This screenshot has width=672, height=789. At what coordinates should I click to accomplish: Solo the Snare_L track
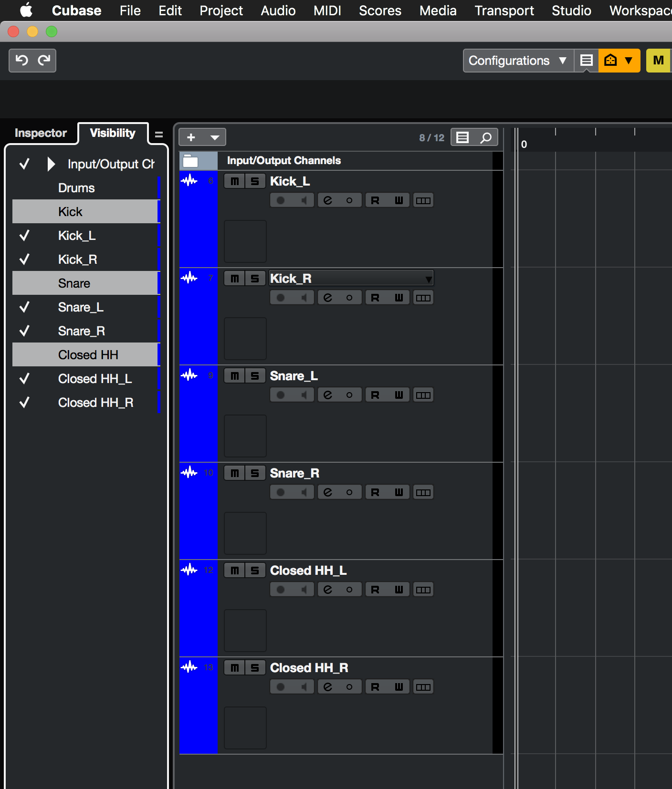[255, 376]
